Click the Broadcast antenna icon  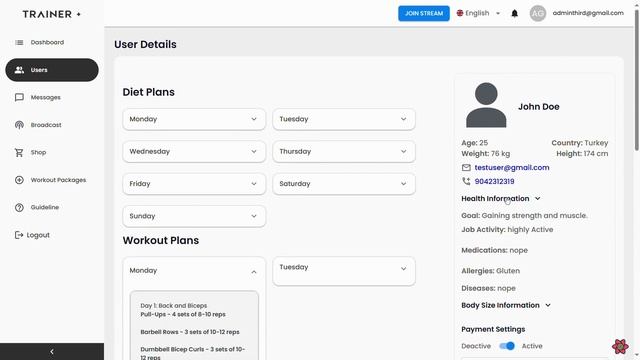[x=19, y=125]
